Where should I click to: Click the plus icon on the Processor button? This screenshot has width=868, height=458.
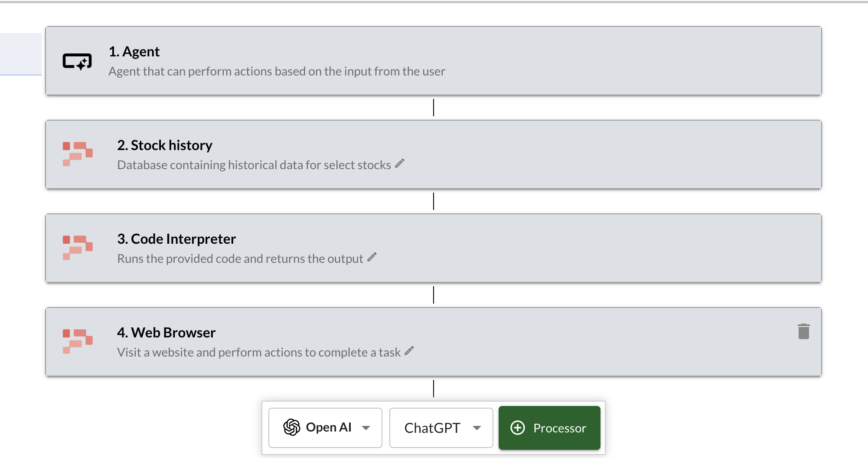click(x=519, y=428)
